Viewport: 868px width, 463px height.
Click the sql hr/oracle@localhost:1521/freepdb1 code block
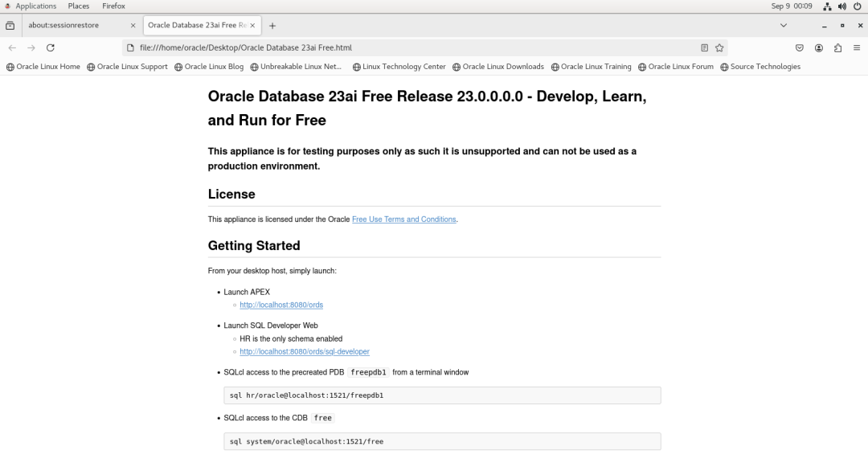click(442, 395)
